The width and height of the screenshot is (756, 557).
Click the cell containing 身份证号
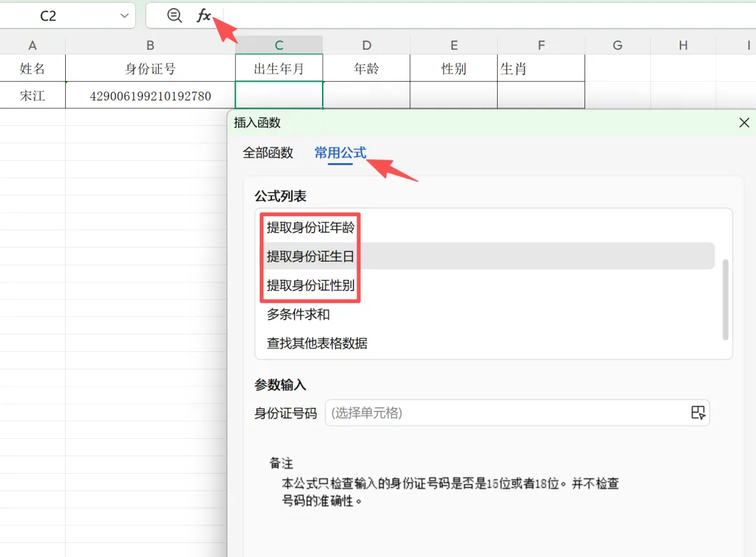coord(150,68)
